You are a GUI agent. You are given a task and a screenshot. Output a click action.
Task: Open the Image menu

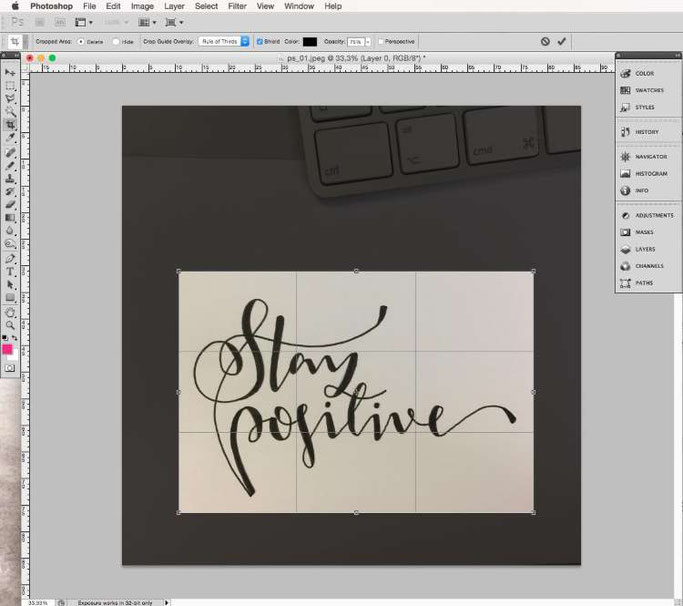coord(142,6)
